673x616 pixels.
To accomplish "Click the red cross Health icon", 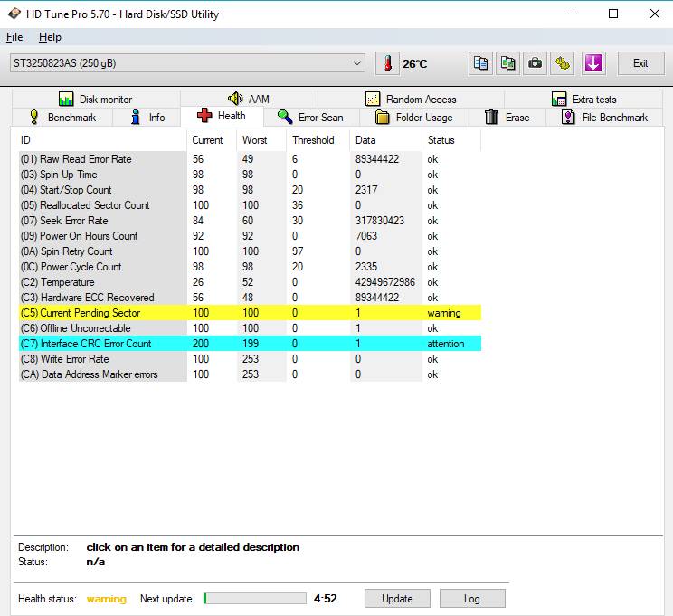I will 204,115.
